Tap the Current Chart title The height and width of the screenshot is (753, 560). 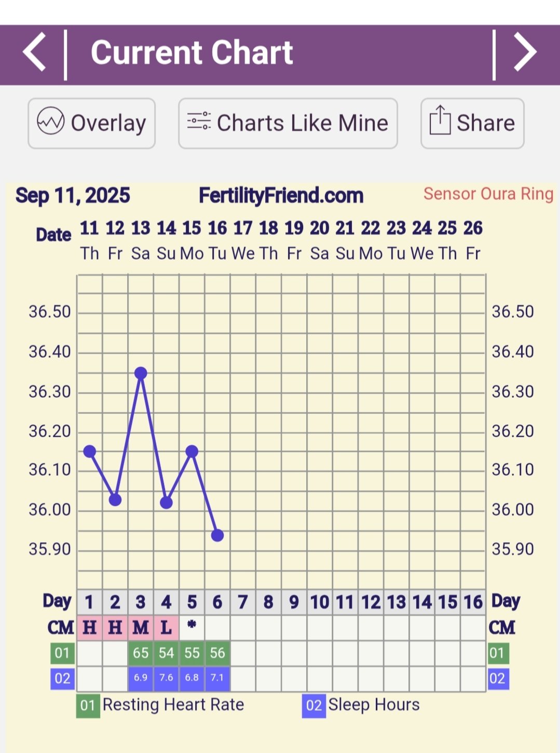click(192, 52)
